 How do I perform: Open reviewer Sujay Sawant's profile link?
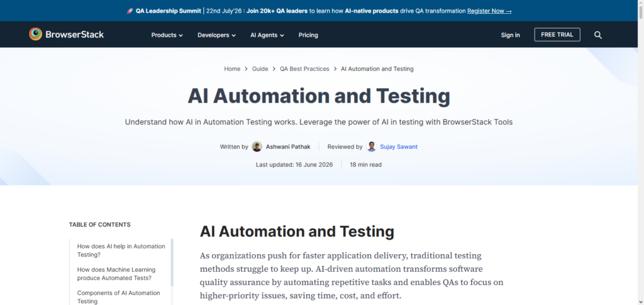pyautogui.click(x=399, y=147)
